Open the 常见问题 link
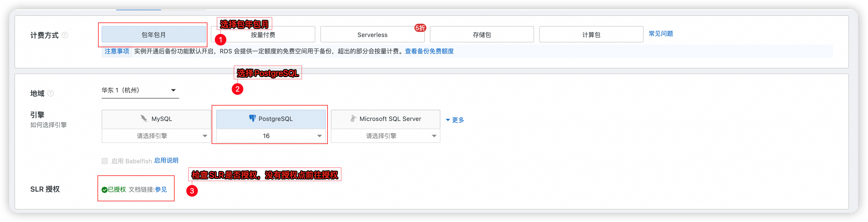The height and width of the screenshot is (222, 868). tap(660, 34)
